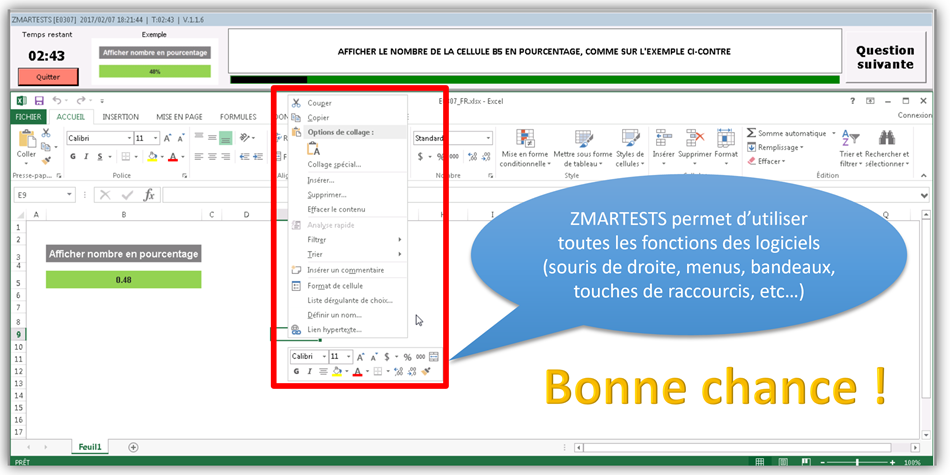950x475 pixels.
Task: Decrease font size with the ribbon's small A icon
Action: (181, 138)
